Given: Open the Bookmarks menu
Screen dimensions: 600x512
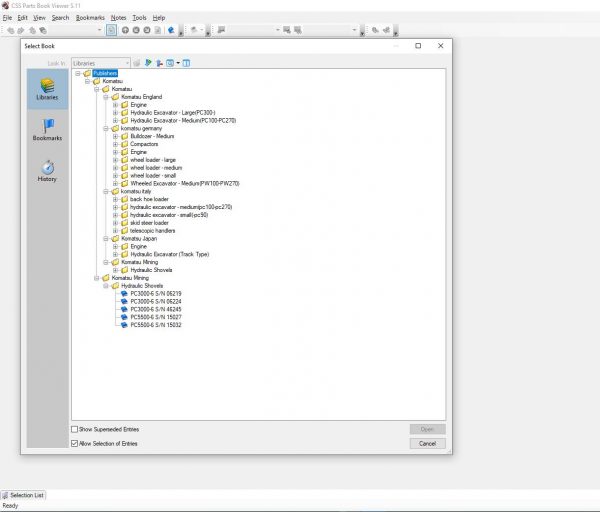Looking at the screenshot, I should 90,18.
